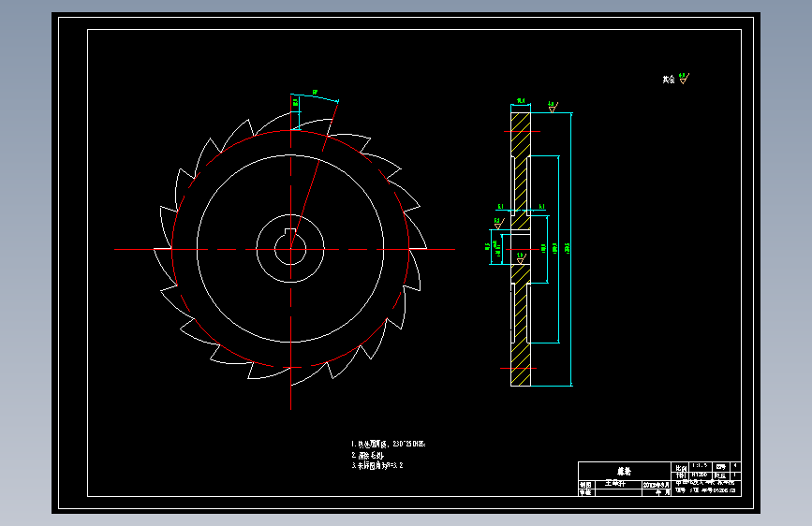The image size is (812, 526).
Task: Click the 比例 label in title block
Action: [681, 467]
